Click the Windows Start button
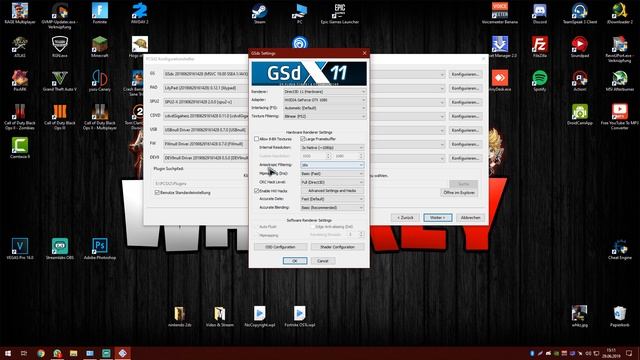The width and height of the screenshot is (640, 360). [8, 353]
